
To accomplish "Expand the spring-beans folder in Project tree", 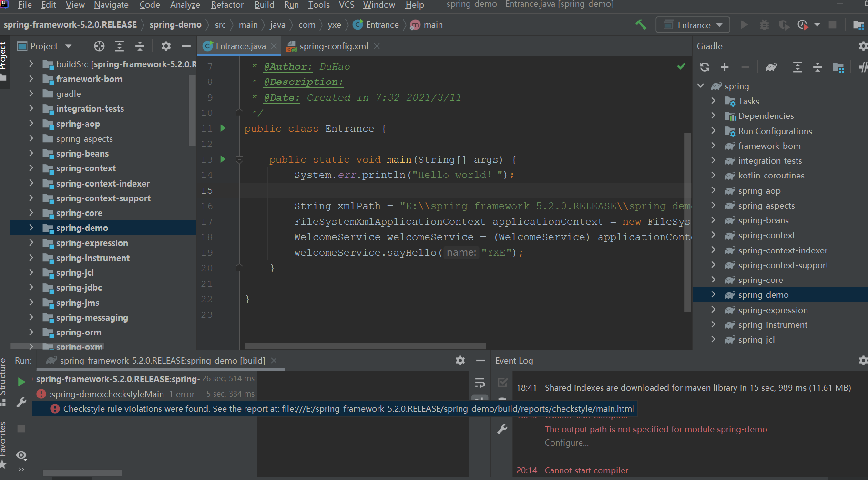I will coord(31,153).
